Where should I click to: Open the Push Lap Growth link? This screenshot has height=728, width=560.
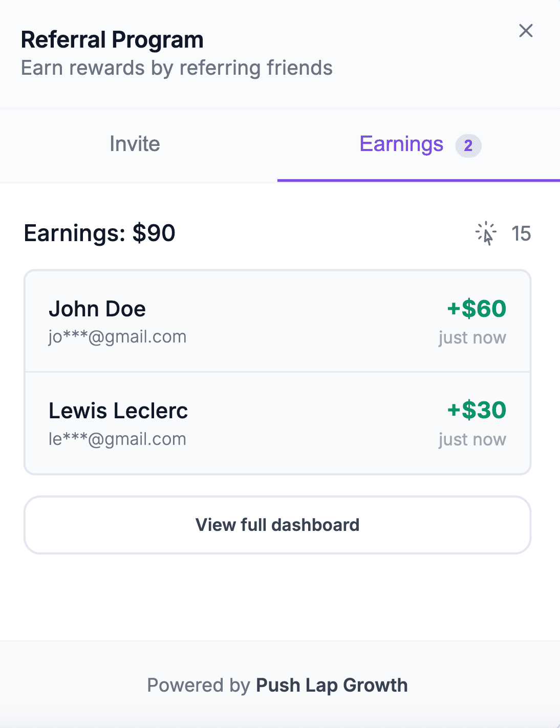[x=332, y=685]
